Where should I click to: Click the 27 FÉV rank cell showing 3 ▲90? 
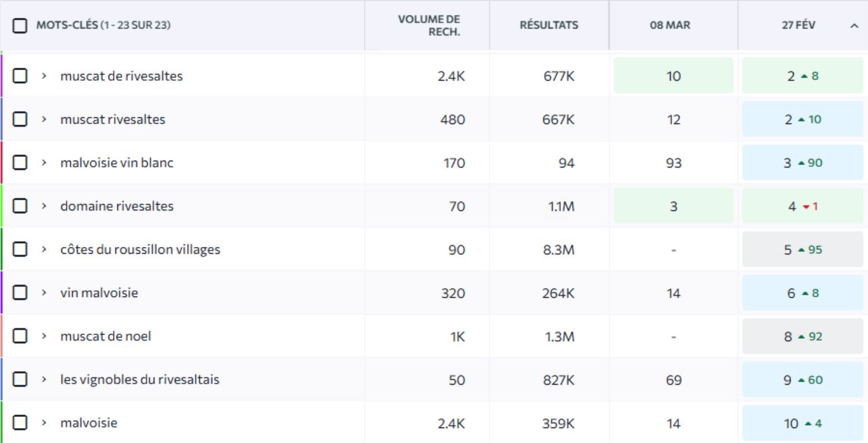coord(802,163)
